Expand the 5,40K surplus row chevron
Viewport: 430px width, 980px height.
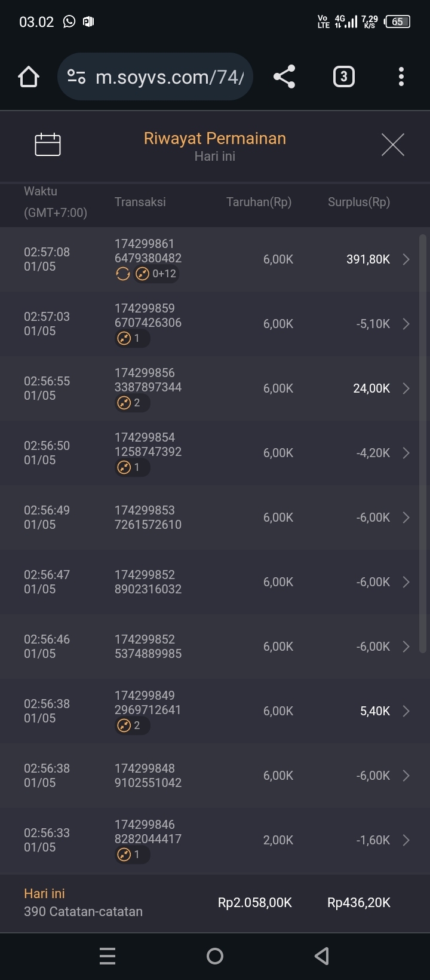(x=406, y=711)
